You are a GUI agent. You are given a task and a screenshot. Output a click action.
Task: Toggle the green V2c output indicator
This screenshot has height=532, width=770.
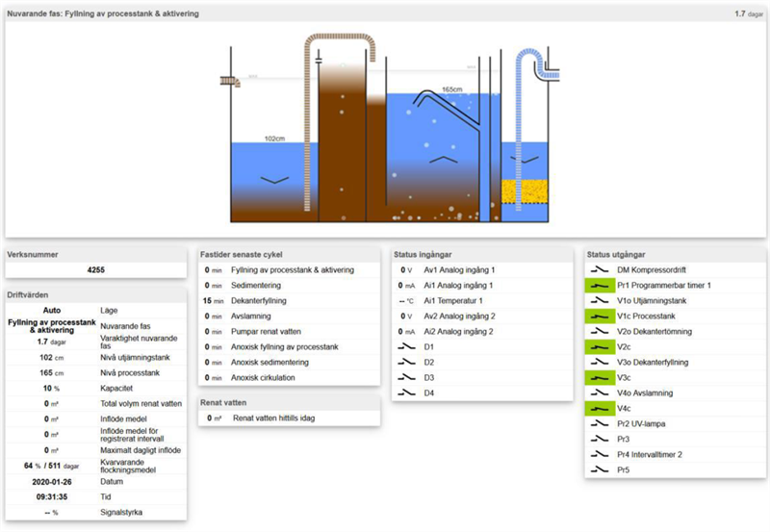click(x=598, y=346)
